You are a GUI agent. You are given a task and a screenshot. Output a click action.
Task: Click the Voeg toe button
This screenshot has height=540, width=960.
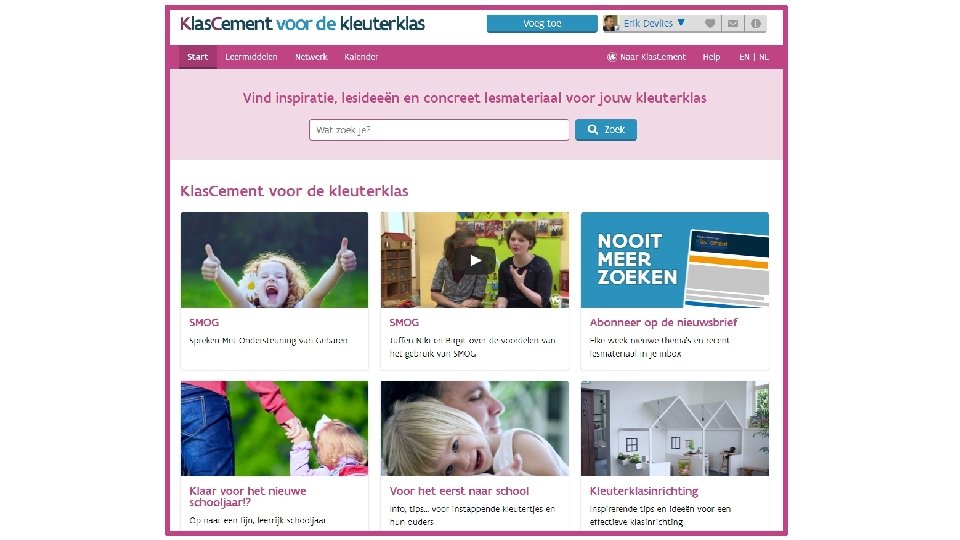[542, 23]
